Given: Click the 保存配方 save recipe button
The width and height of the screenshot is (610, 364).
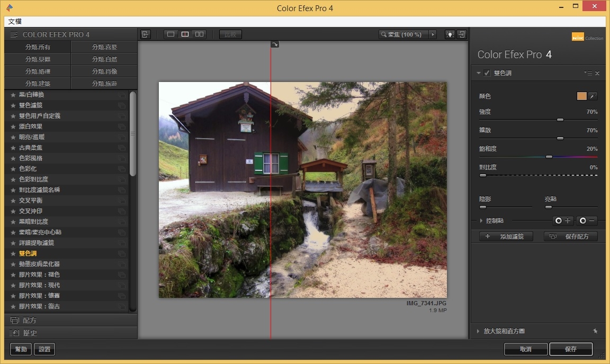Looking at the screenshot, I should click(570, 236).
